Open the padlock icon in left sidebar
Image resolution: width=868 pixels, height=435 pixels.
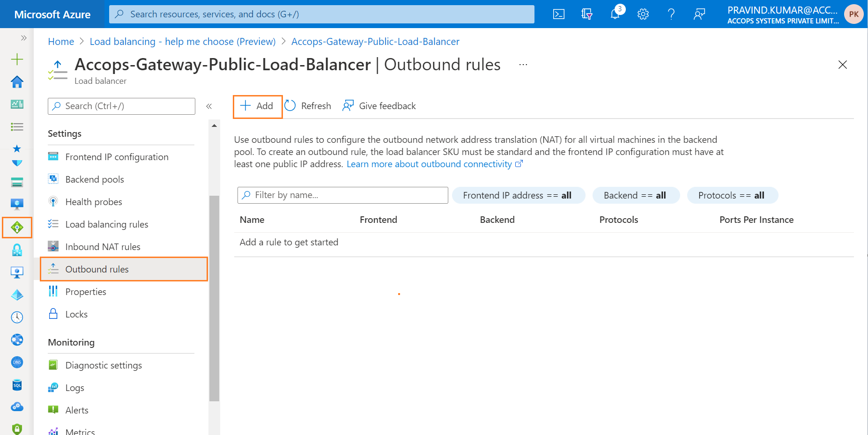coord(17,250)
